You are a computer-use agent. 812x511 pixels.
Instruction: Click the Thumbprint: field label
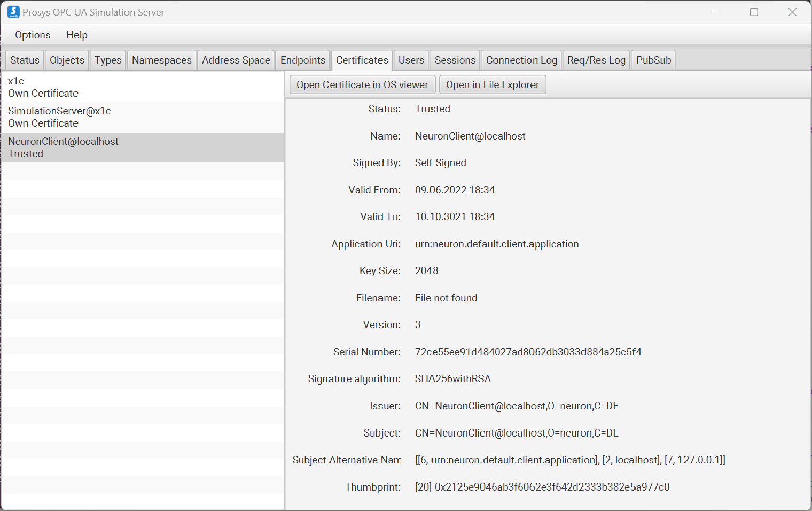click(x=373, y=487)
